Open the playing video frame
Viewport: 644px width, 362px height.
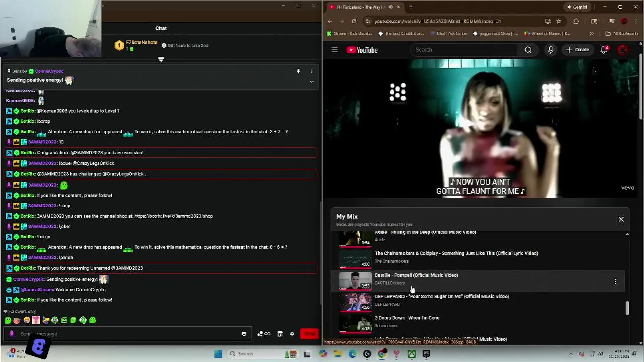[x=480, y=129]
